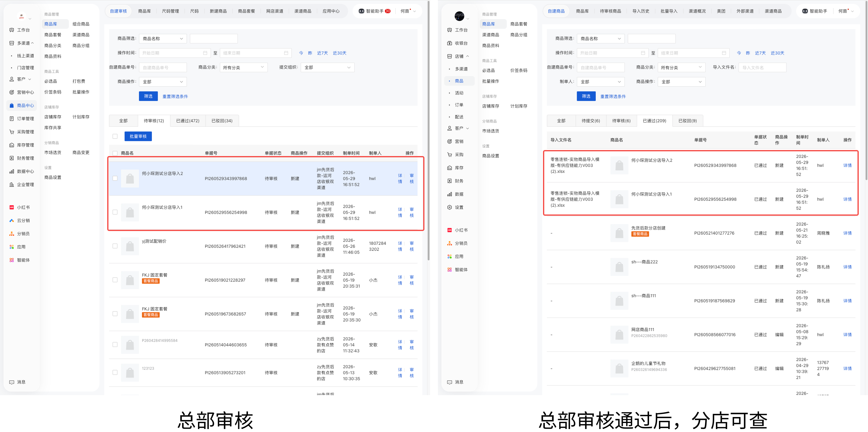
Task: Open 库存管理 icon in left window
Action: pos(11,145)
